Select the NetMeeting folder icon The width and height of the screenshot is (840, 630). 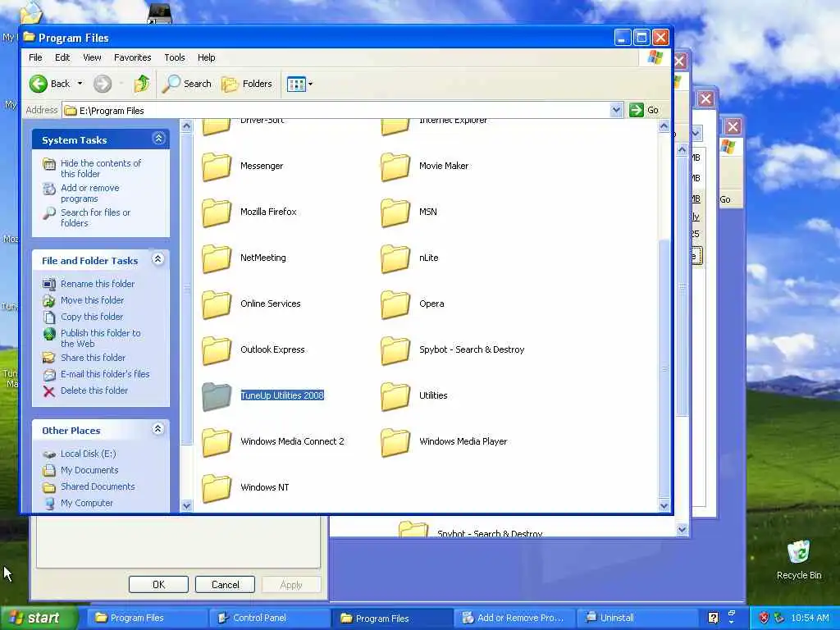click(x=217, y=258)
